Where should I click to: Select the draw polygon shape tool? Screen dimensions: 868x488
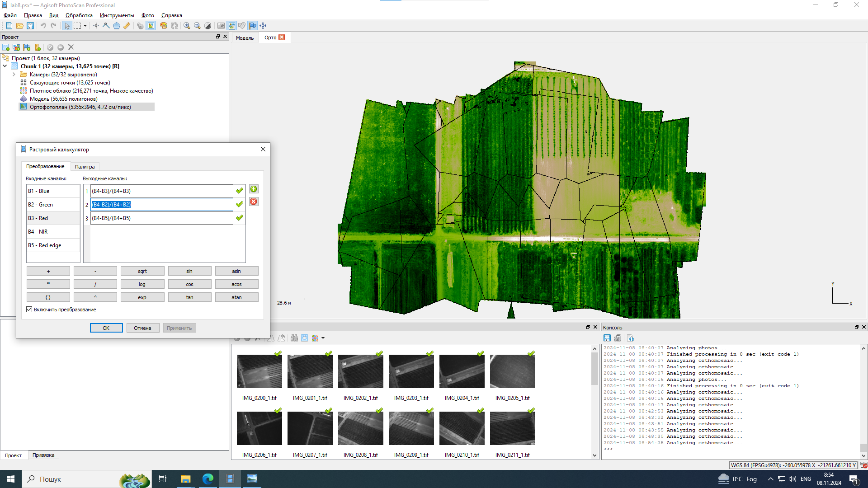pos(117,26)
